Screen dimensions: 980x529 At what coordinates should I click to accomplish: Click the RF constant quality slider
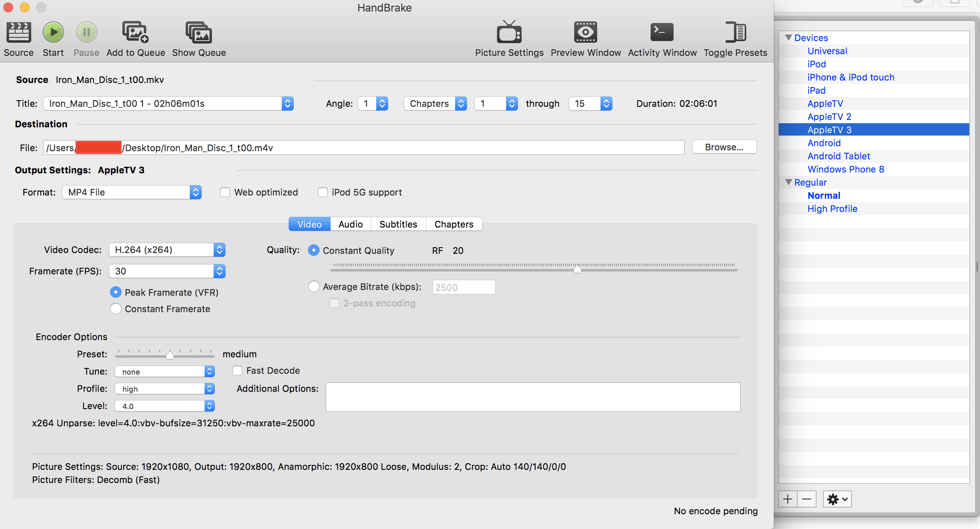tap(577, 270)
